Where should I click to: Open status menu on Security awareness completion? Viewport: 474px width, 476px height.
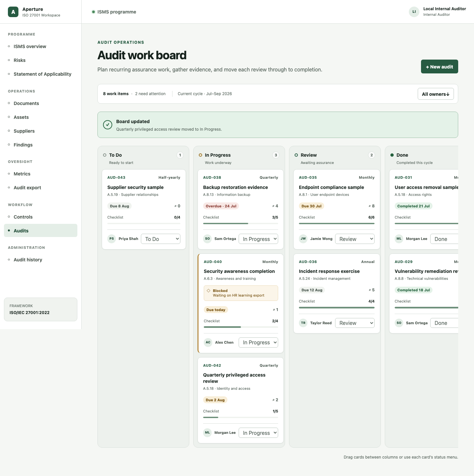(x=258, y=342)
